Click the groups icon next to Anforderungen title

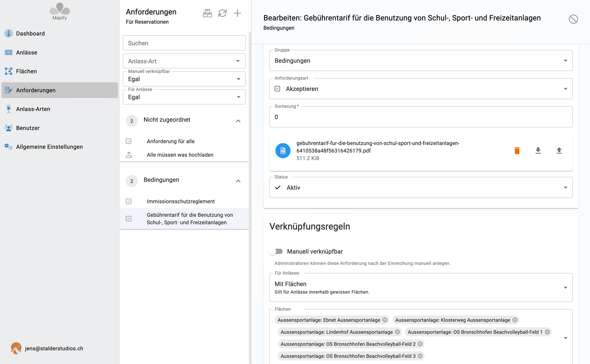coord(207,13)
